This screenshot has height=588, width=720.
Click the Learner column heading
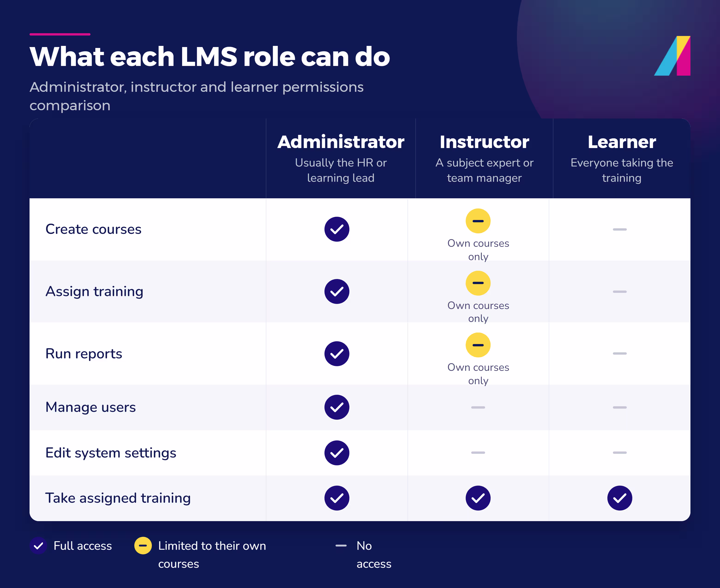(x=622, y=142)
